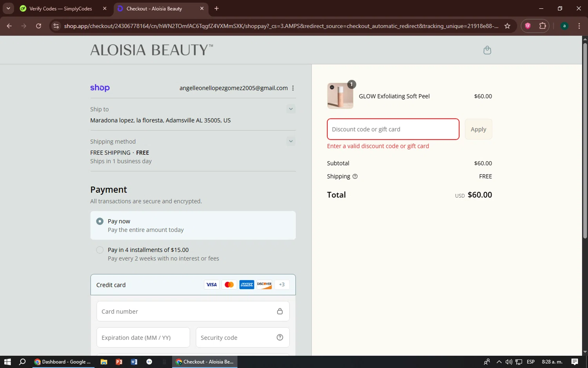Click the scrollbar down arrow

tap(585, 352)
